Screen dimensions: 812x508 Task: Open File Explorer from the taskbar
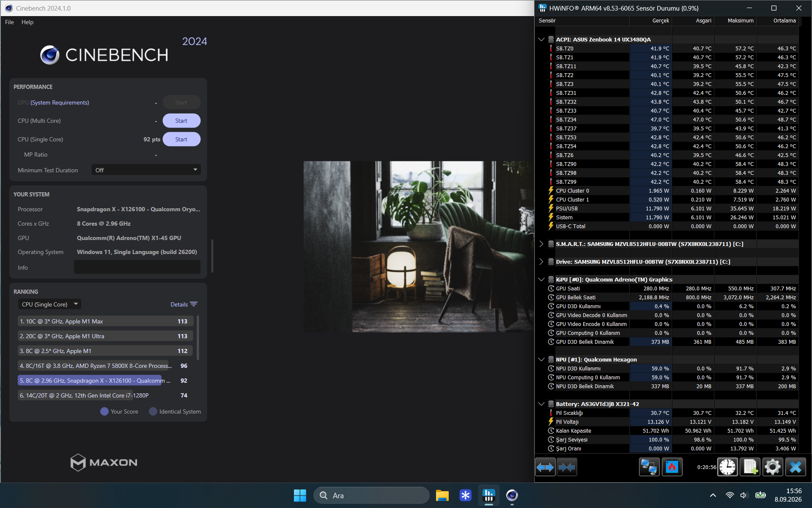[x=442, y=495]
